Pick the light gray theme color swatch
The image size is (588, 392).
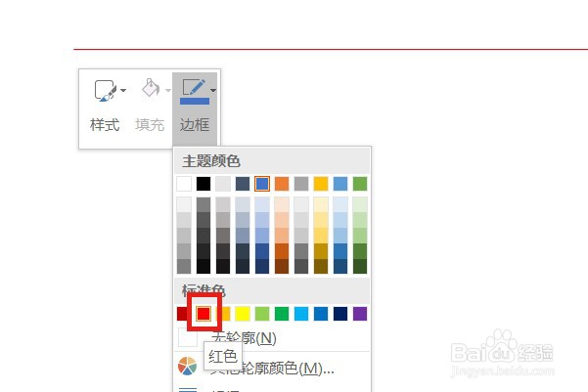click(x=223, y=184)
